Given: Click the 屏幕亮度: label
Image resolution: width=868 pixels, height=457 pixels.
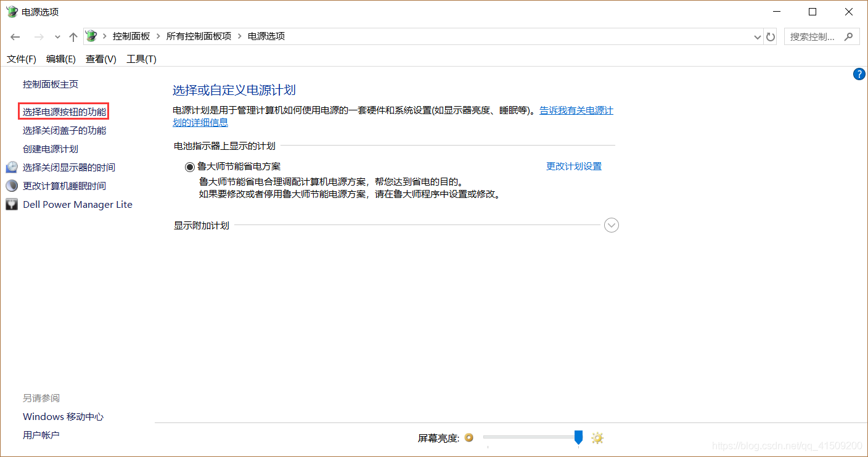Looking at the screenshot, I should click(438, 438).
